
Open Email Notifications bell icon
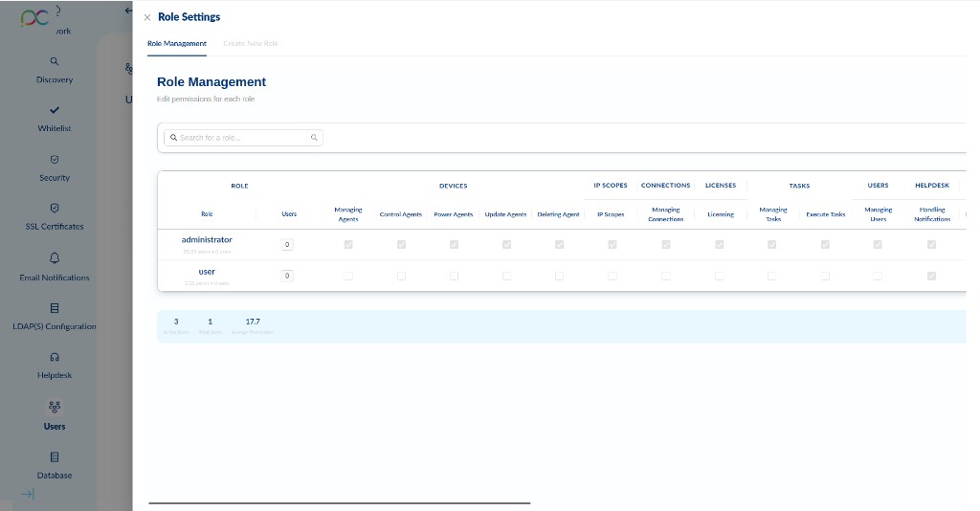pyautogui.click(x=55, y=258)
